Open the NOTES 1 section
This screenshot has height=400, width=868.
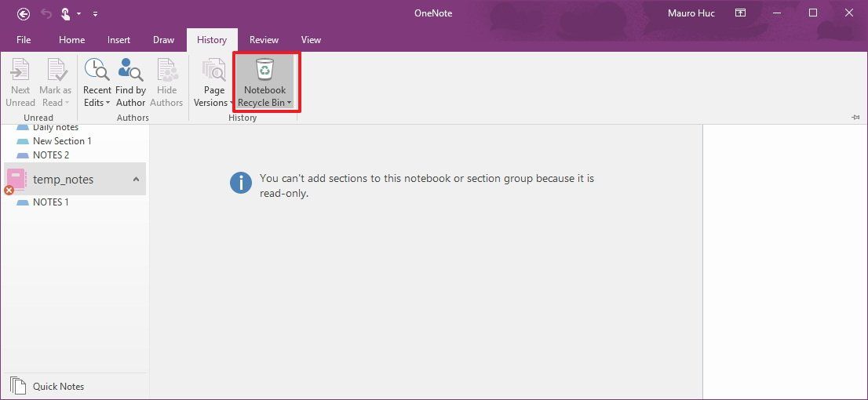(51, 202)
